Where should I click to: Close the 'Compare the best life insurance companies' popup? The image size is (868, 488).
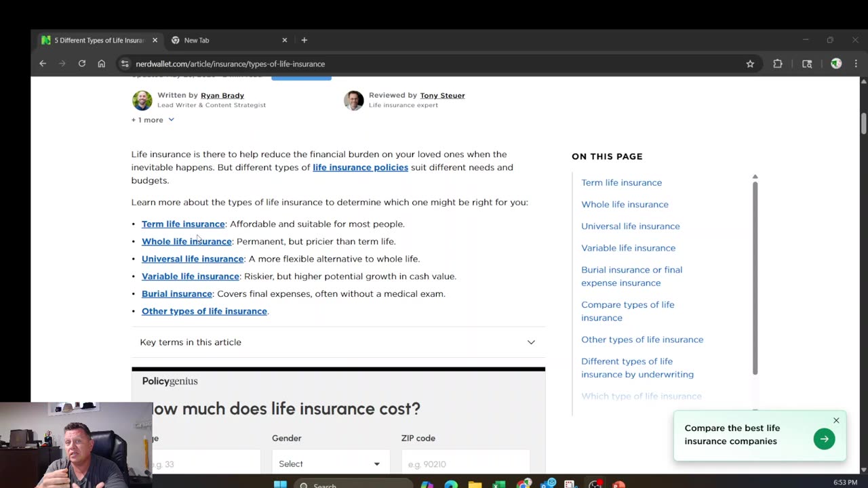[x=836, y=421]
